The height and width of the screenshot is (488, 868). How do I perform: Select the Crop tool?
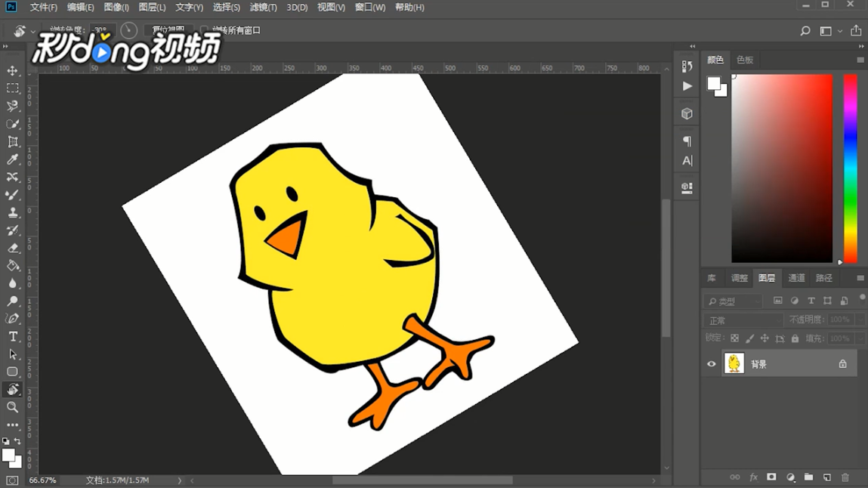13,142
